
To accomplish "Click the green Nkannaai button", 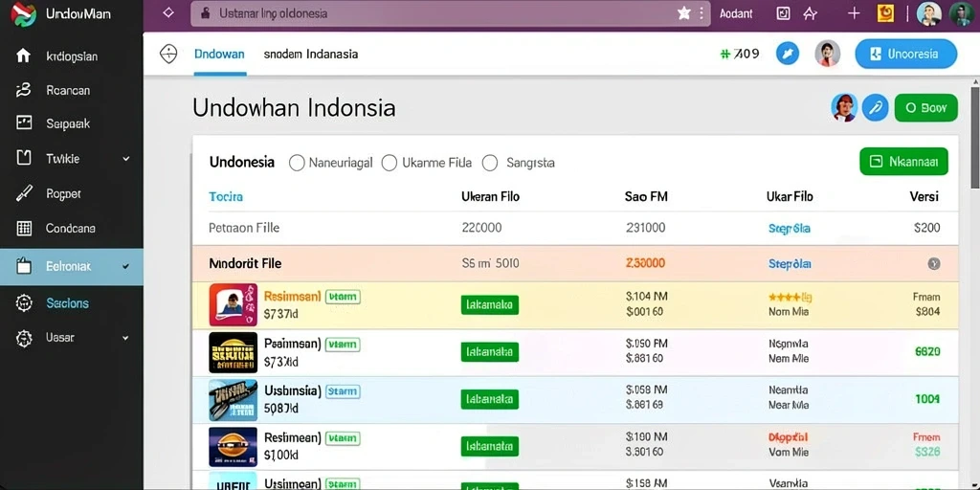I will click(x=903, y=162).
